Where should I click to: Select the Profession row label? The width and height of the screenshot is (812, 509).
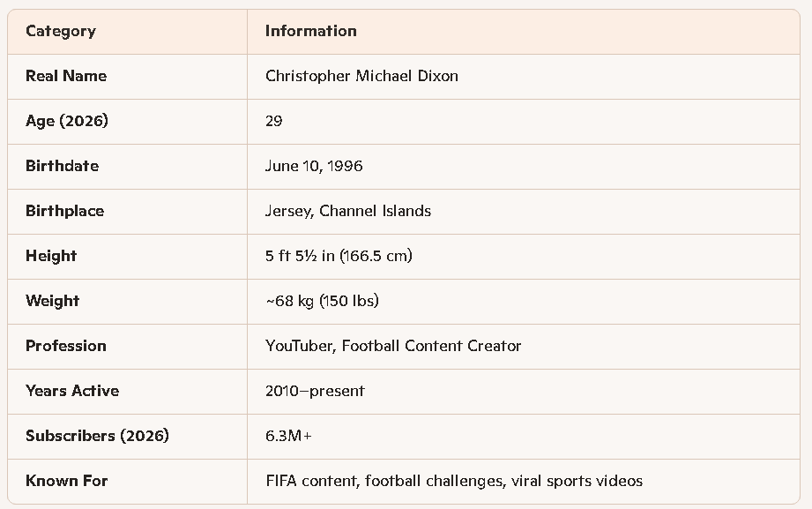pos(66,346)
